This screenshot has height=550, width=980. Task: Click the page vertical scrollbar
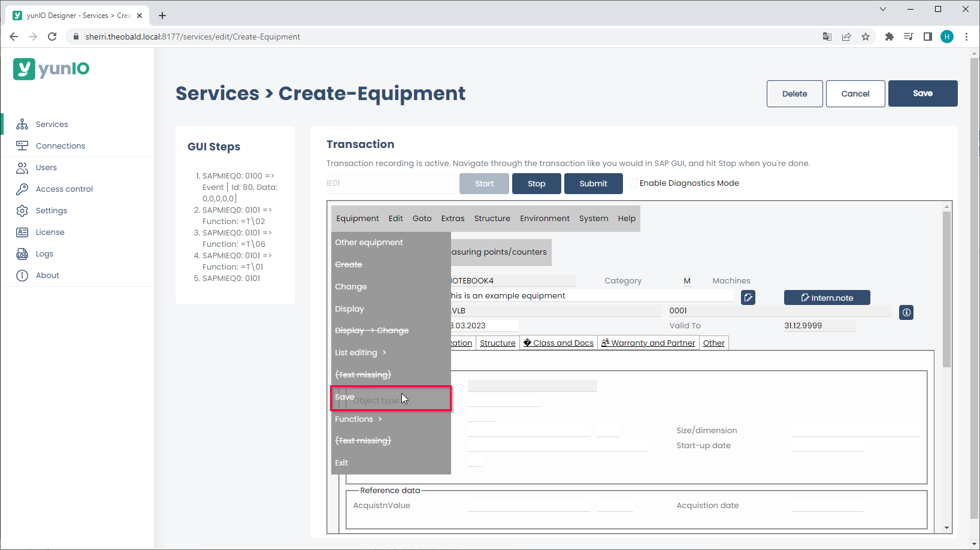975,288
